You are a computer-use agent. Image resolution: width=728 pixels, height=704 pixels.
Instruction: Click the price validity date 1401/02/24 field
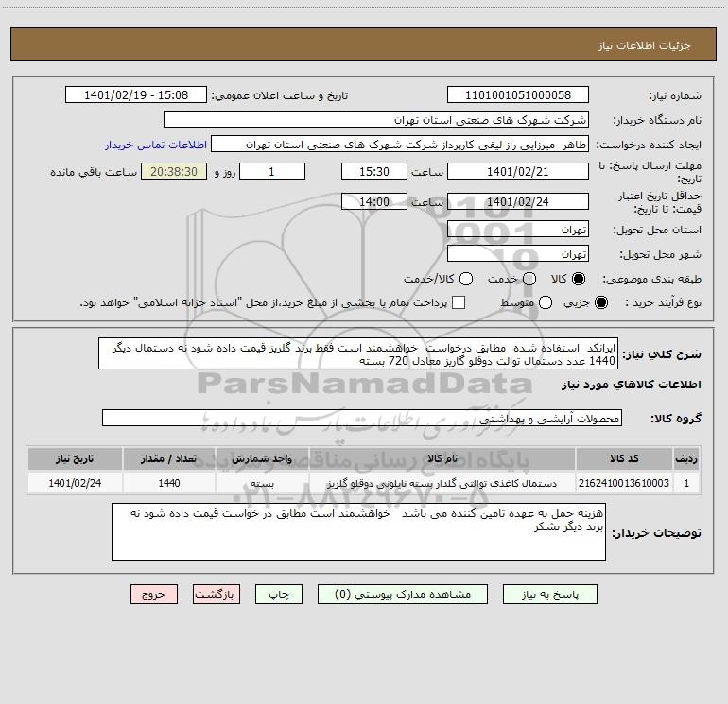[x=518, y=201]
